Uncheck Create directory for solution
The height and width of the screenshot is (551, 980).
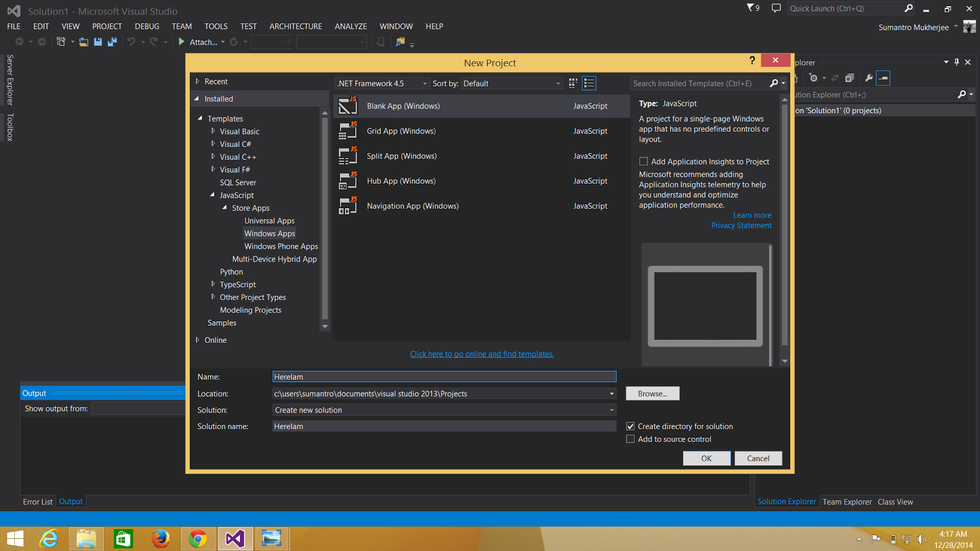(630, 426)
